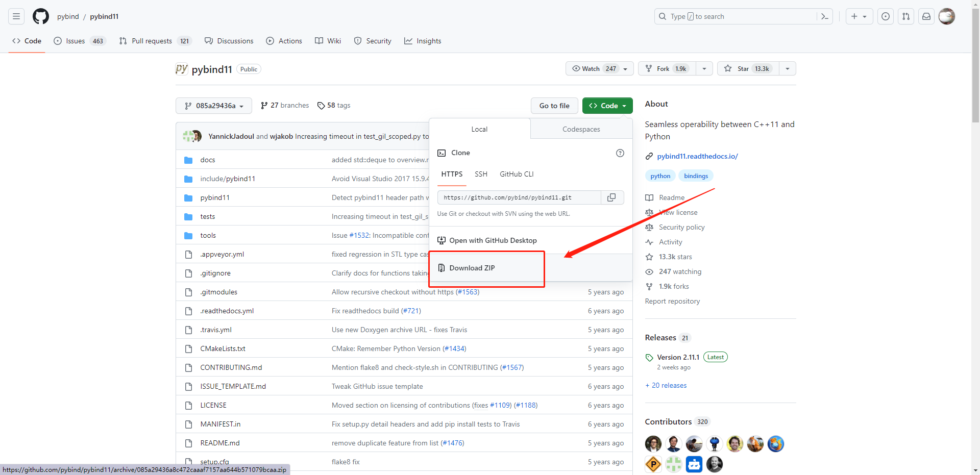The width and height of the screenshot is (980, 475).
Task: Click the user avatar in header
Action: pyautogui.click(x=947, y=16)
